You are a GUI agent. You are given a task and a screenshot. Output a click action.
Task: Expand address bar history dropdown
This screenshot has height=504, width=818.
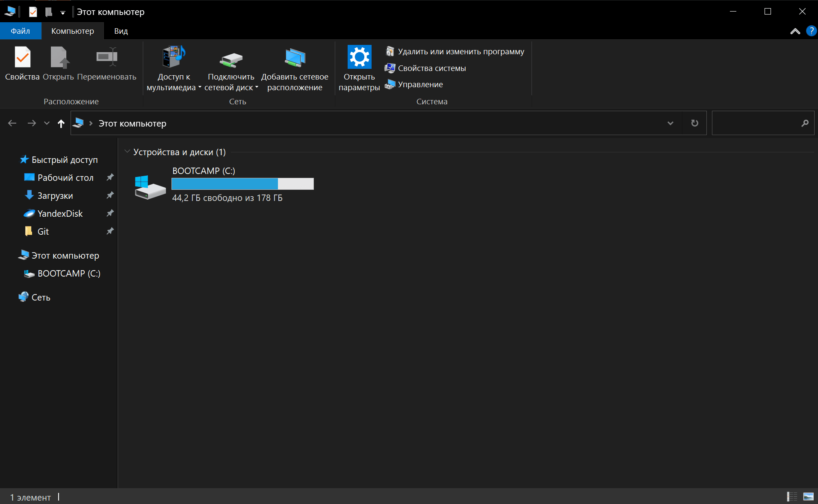coord(670,123)
